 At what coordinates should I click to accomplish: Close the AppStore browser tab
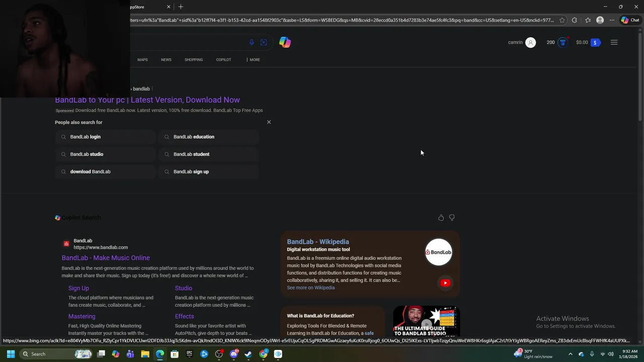pyautogui.click(x=169, y=7)
